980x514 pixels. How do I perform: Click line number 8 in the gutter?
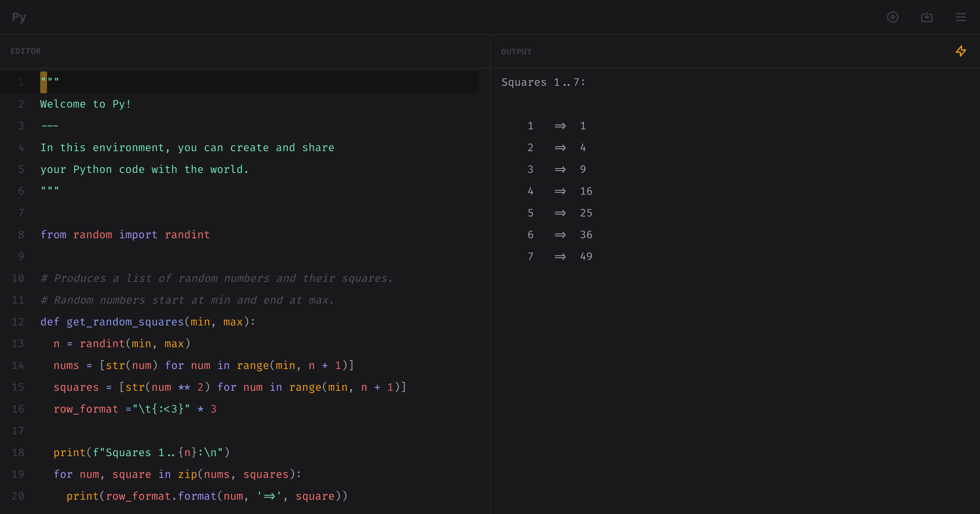(x=21, y=235)
